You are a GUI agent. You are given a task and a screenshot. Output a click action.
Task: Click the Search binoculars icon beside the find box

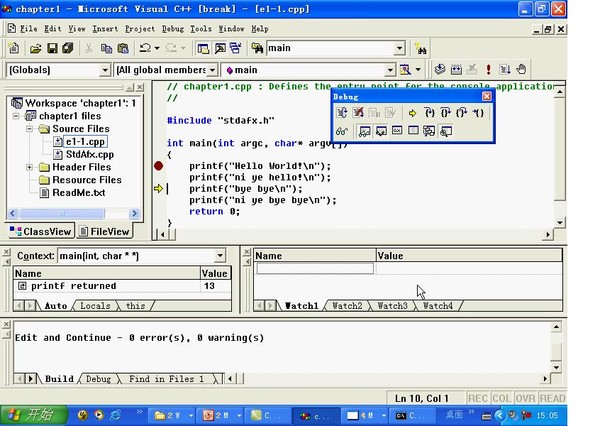pyautogui.click(x=421, y=49)
